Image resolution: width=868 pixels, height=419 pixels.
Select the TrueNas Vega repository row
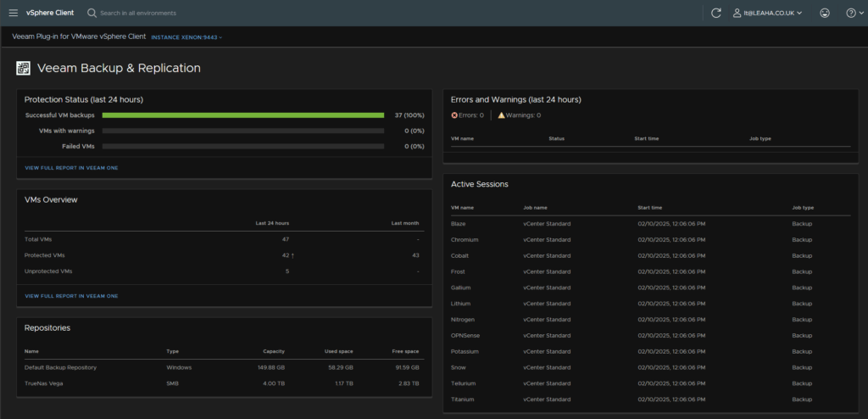(224, 383)
